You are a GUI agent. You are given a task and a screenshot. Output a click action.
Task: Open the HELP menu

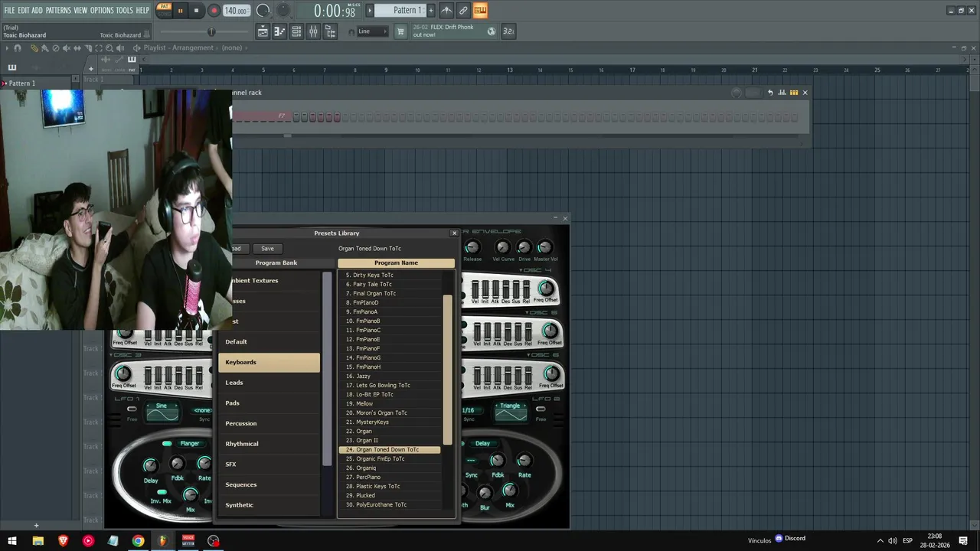click(x=143, y=10)
